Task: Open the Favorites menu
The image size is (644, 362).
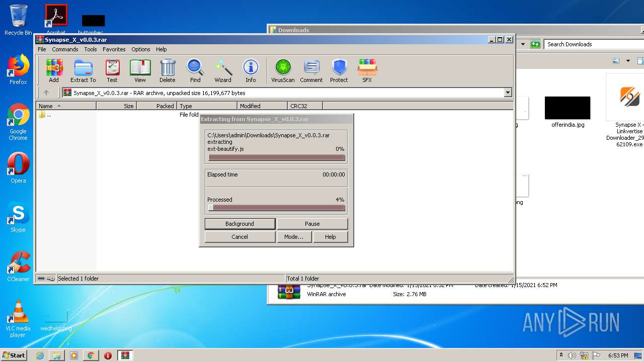Action: point(114,49)
